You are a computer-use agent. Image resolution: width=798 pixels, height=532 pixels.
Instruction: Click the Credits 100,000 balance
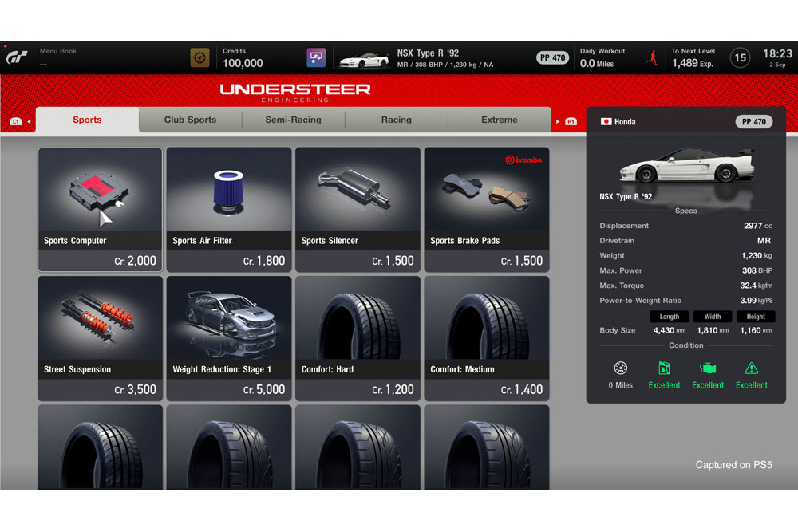point(243,58)
